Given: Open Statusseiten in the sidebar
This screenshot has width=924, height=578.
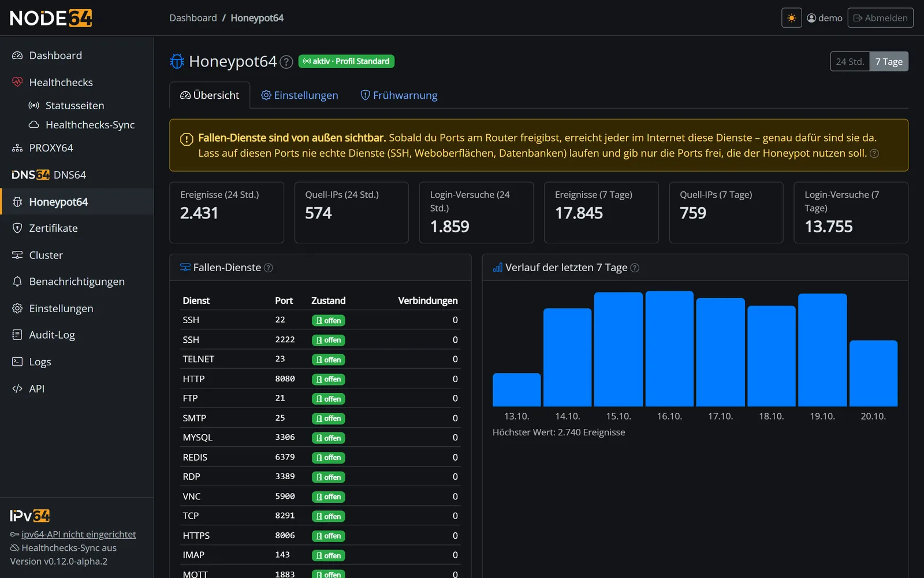Looking at the screenshot, I should tap(77, 105).
